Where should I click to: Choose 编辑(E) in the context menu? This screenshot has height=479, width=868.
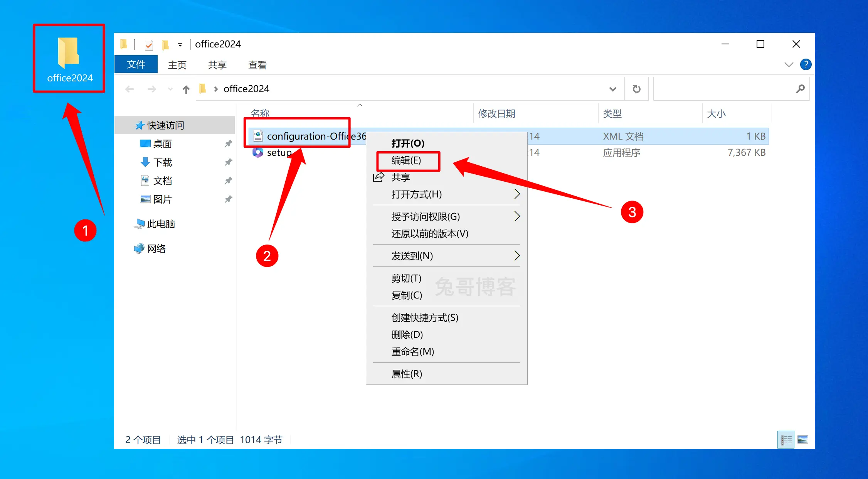(446, 160)
